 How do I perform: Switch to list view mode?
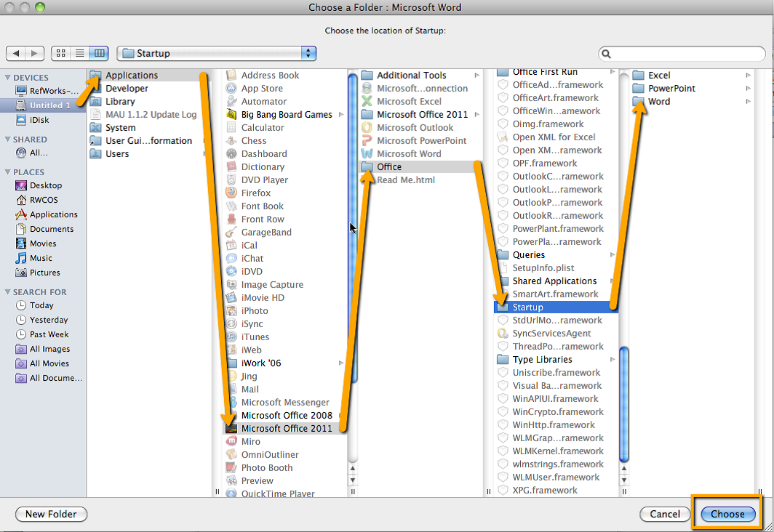pyautogui.click(x=80, y=53)
